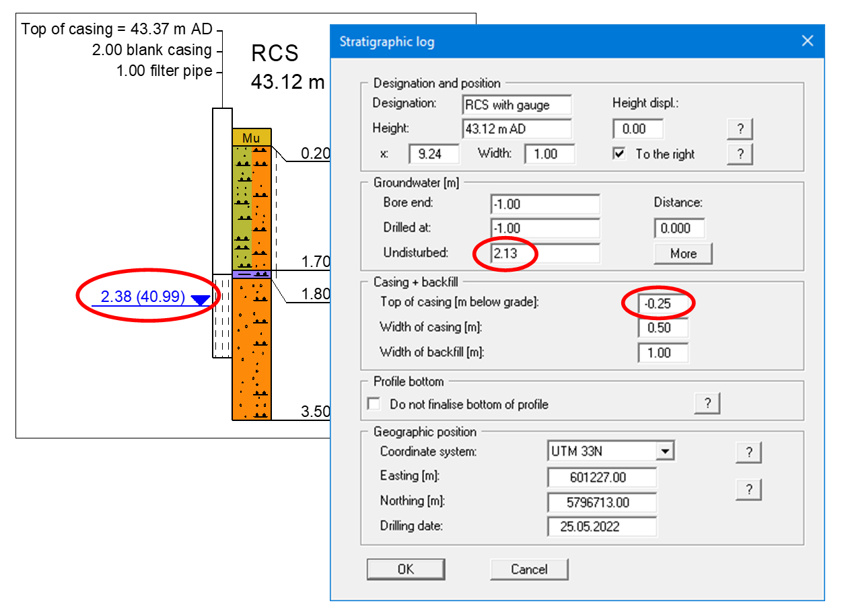Click the Drilling date field
Viewport: 846px width, 616px height.
602,527
